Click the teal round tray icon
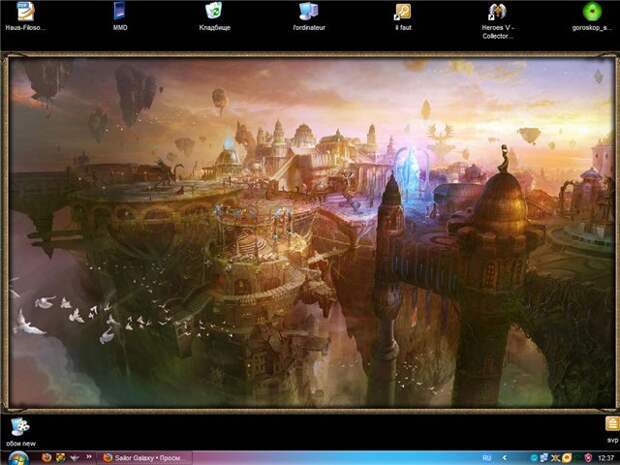Viewport: 620px width, 465px height. tap(534, 458)
